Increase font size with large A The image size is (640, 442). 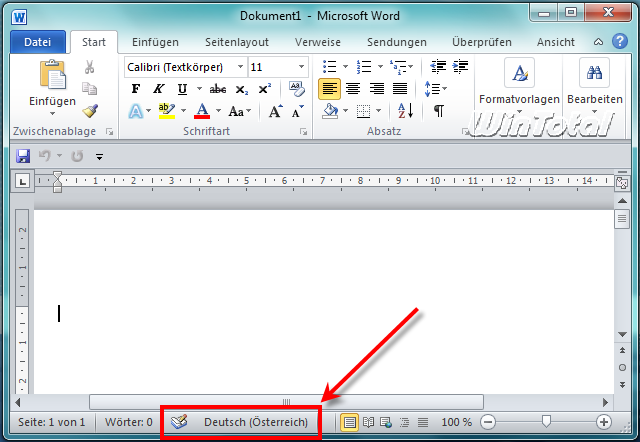pyautogui.click(x=276, y=111)
